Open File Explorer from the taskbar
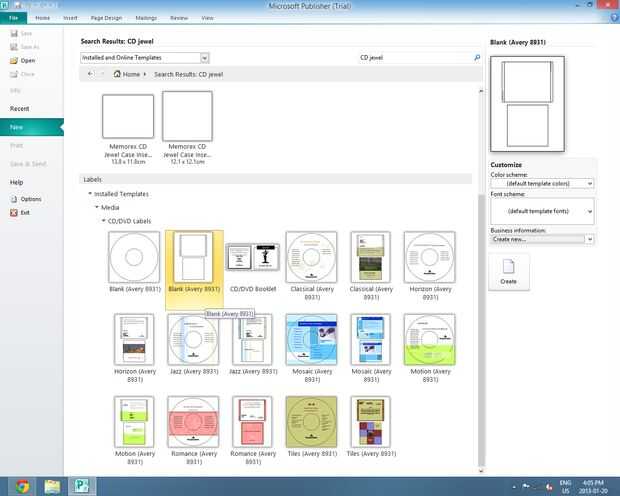Image resolution: width=620 pixels, height=496 pixels. pyautogui.click(x=52, y=486)
